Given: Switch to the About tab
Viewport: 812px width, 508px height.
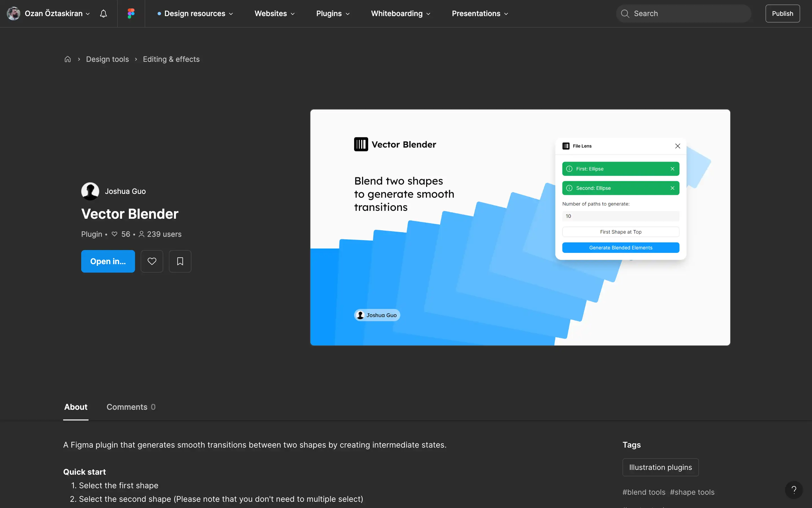Looking at the screenshot, I should click(x=76, y=407).
